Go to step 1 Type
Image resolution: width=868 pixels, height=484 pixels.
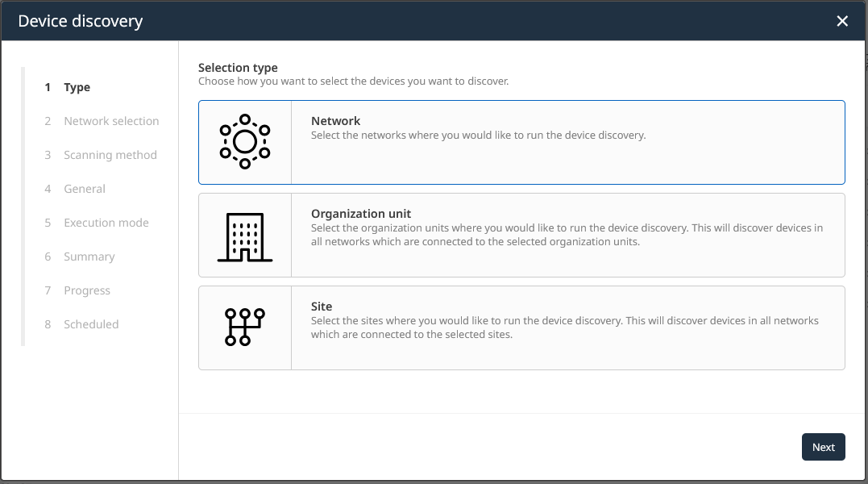click(77, 87)
